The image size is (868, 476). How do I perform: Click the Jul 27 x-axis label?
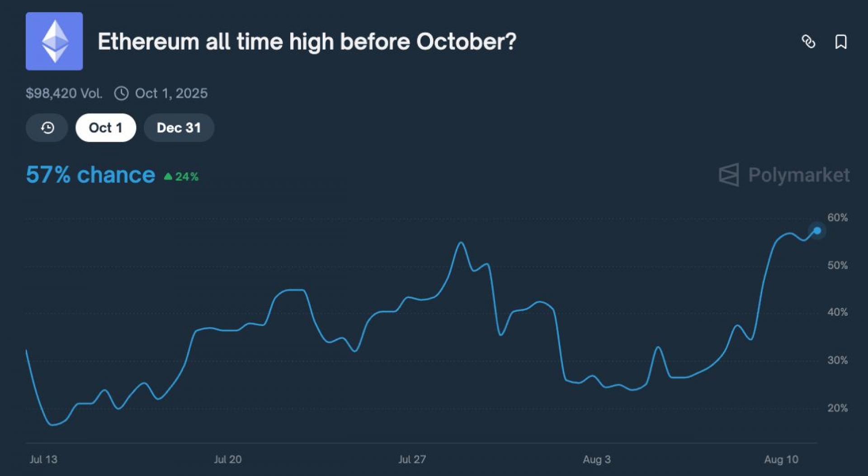[412, 459]
